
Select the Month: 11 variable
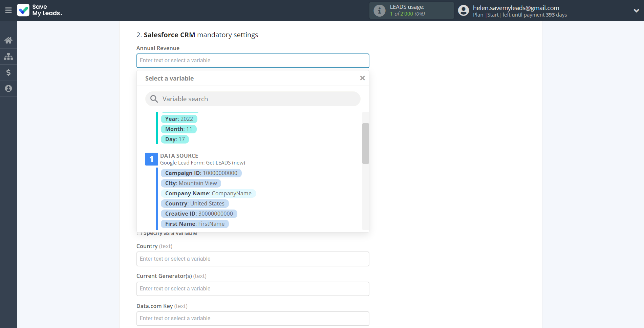pos(178,129)
